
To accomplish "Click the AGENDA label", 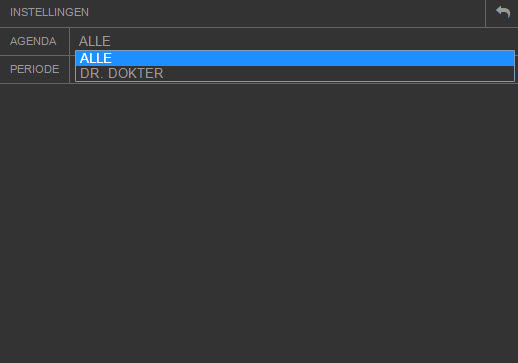I will (x=33, y=41).
